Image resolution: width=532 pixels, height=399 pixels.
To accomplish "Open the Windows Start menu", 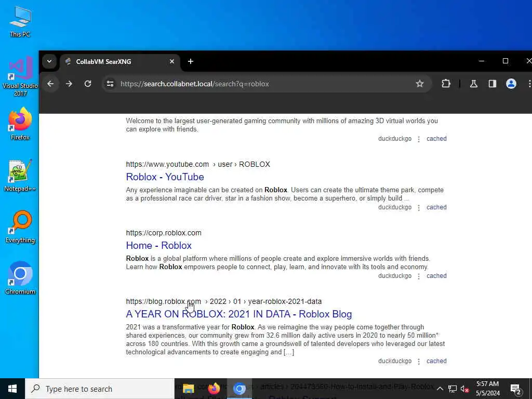I will (12, 389).
